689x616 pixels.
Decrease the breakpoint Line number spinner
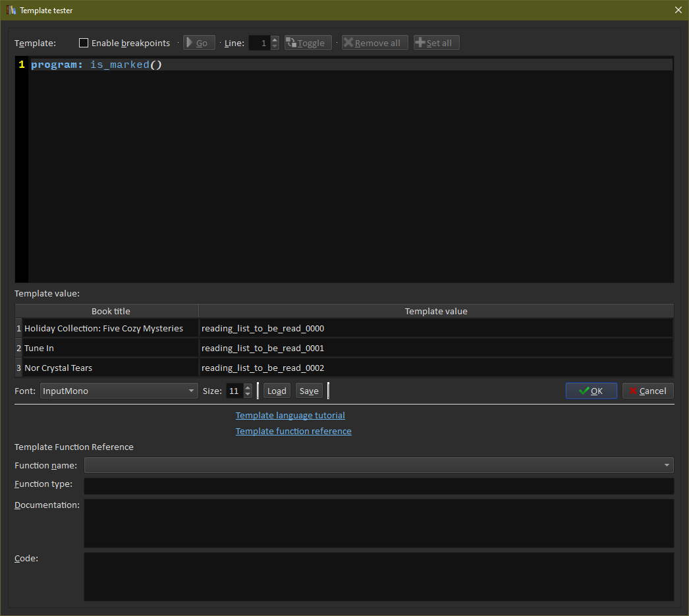(275, 46)
